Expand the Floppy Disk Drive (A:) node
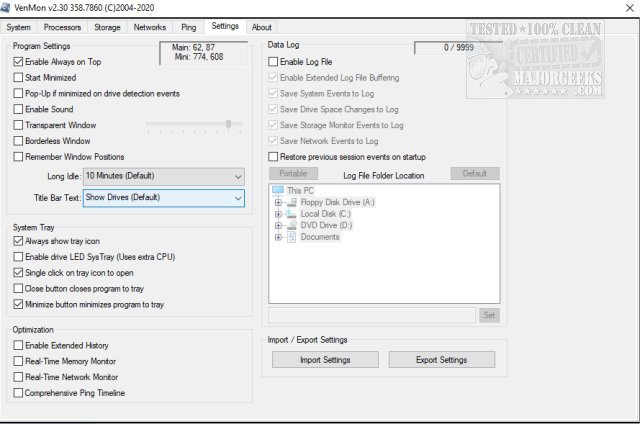640x424 pixels. (x=278, y=202)
